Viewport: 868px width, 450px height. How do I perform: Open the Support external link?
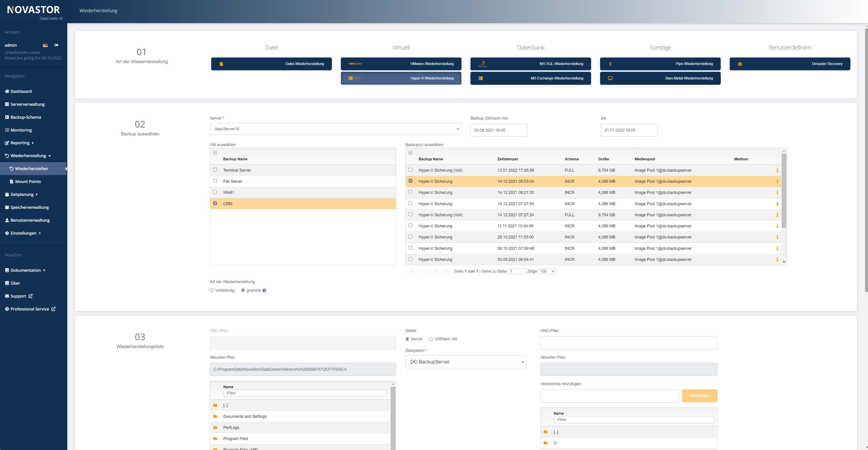click(19, 296)
